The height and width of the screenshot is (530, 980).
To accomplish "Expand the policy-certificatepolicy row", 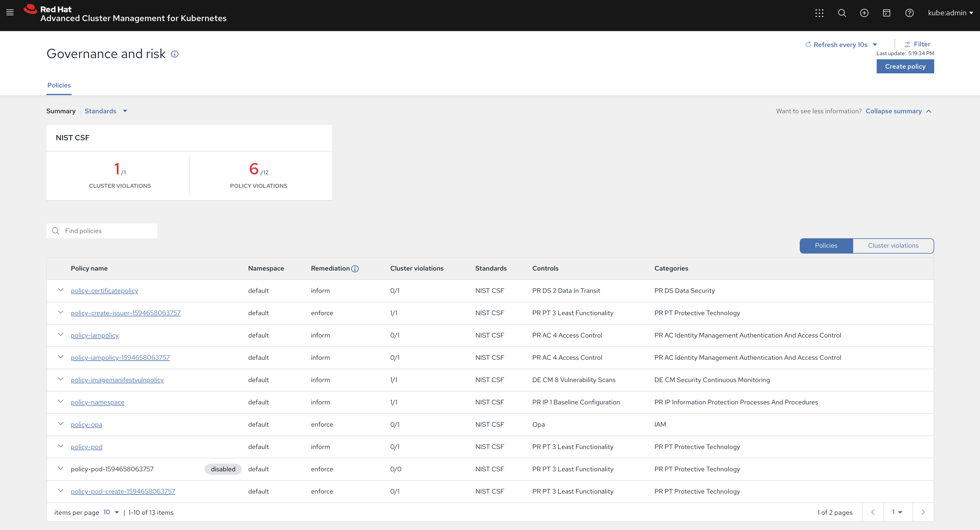I will [x=60, y=290].
